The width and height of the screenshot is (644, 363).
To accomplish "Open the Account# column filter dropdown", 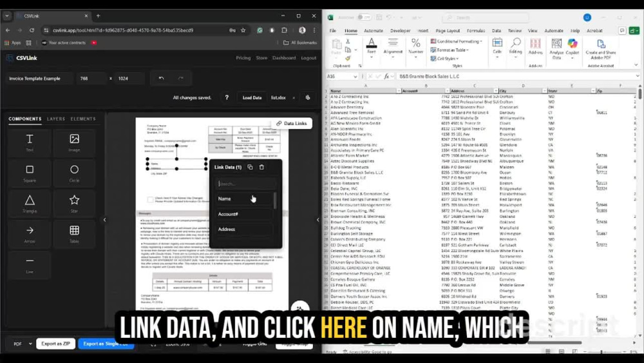I will pos(448,91).
